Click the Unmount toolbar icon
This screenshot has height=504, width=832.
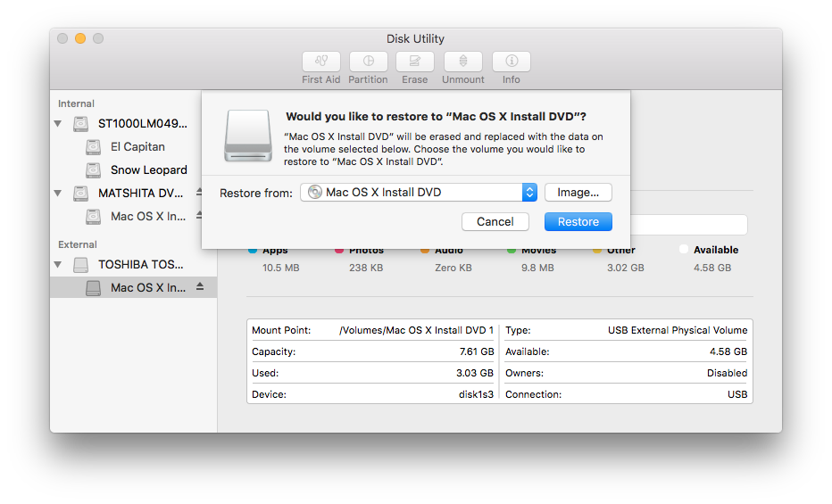[x=463, y=62]
